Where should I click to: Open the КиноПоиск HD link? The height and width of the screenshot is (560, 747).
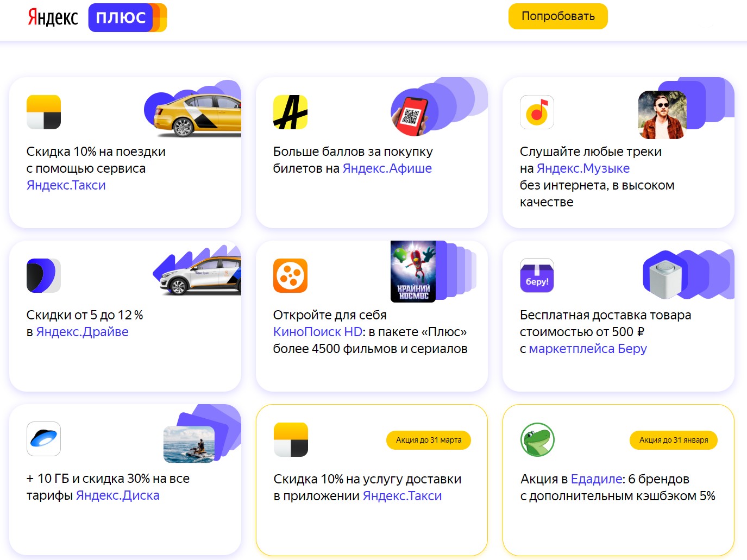[318, 332]
